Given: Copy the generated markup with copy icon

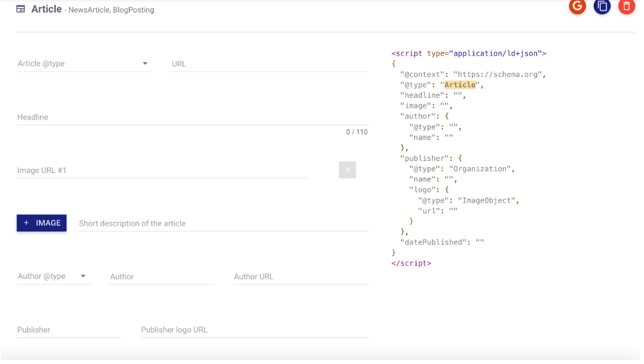Looking at the screenshot, I should pos(602,6).
